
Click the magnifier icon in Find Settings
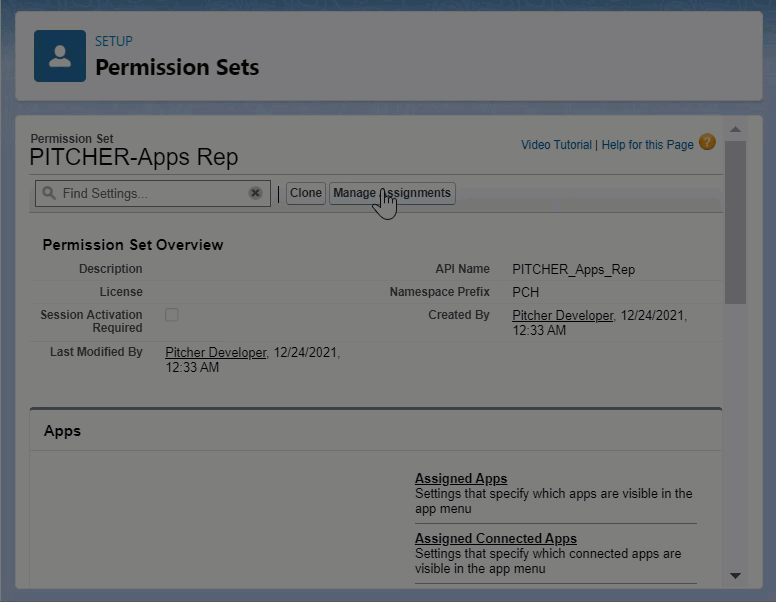pyautogui.click(x=48, y=193)
